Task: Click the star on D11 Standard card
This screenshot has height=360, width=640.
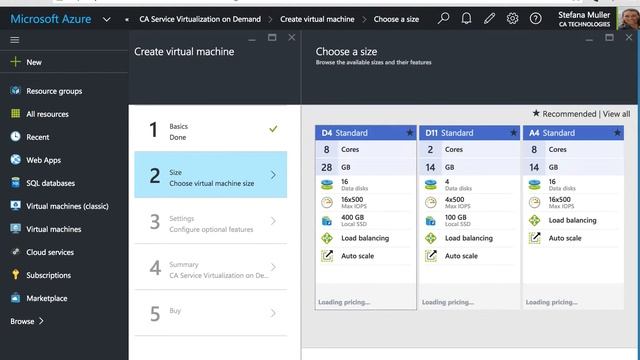Action: pos(513,132)
